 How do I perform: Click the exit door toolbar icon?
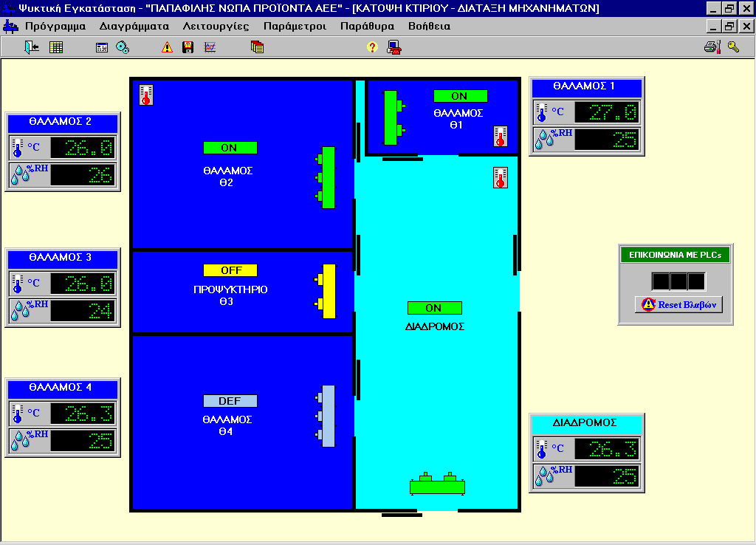[32, 47]
